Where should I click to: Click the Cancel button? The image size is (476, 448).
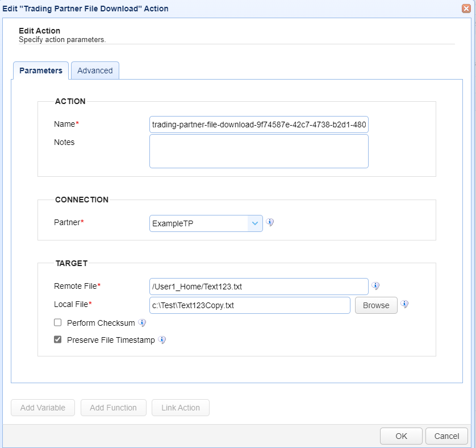coord(446,436)
